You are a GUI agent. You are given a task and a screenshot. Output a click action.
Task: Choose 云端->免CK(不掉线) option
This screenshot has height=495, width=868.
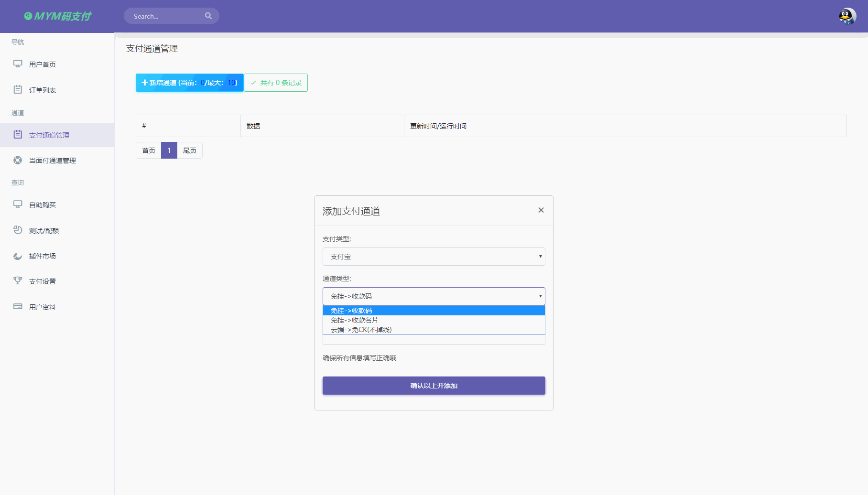[x=361, y=330]
